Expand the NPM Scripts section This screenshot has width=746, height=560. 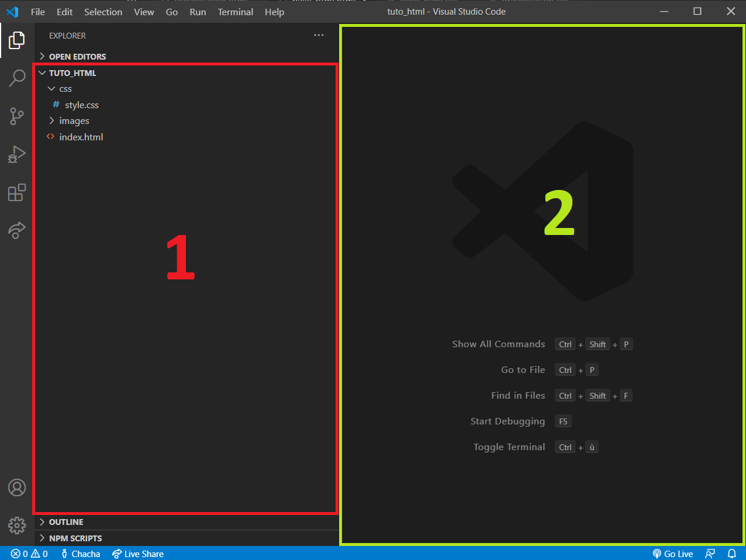coord(186,538)
